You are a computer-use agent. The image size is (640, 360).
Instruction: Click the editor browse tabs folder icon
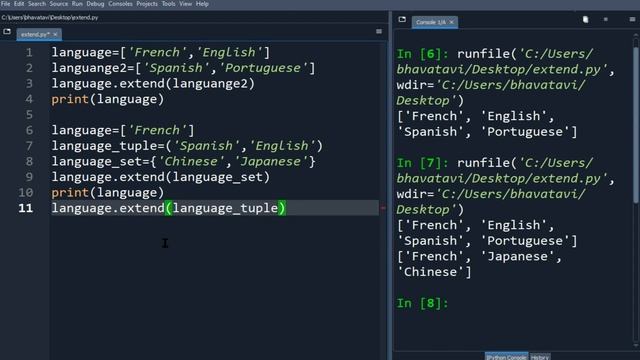(7, 32)
